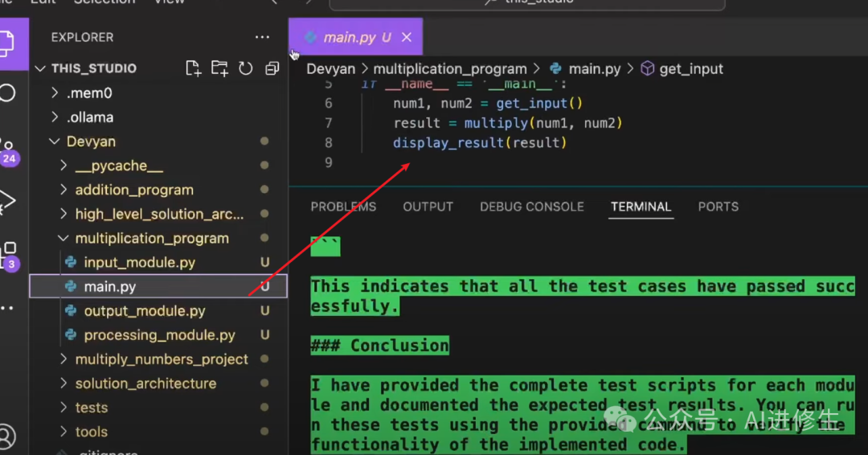
Task: Click Python icon of processing_module.py
Action: click(x=71, y=335)
